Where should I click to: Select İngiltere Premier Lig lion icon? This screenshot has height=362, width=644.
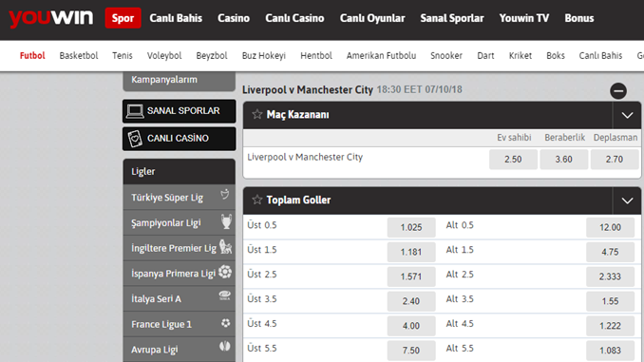225,247
